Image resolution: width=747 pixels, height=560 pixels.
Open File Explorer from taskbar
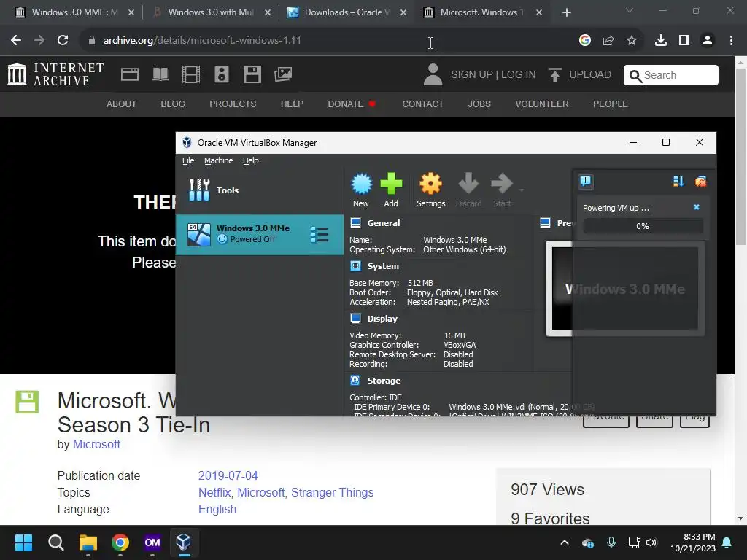pyautogui.click(x=88, y=542)
